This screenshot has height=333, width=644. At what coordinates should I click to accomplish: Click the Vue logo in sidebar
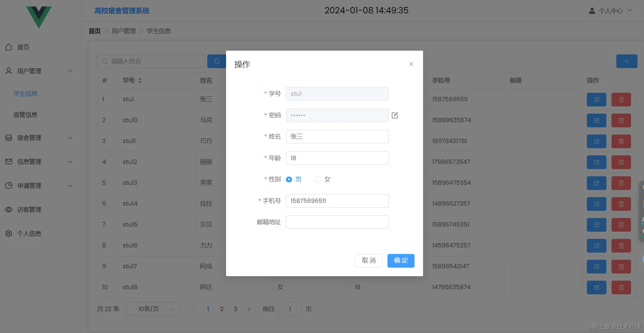[39, 17]
